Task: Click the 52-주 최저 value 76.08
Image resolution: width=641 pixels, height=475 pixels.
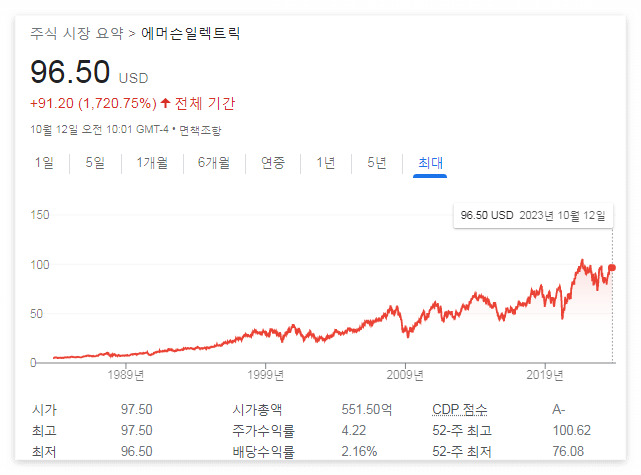Action: [x=568, y=451]
